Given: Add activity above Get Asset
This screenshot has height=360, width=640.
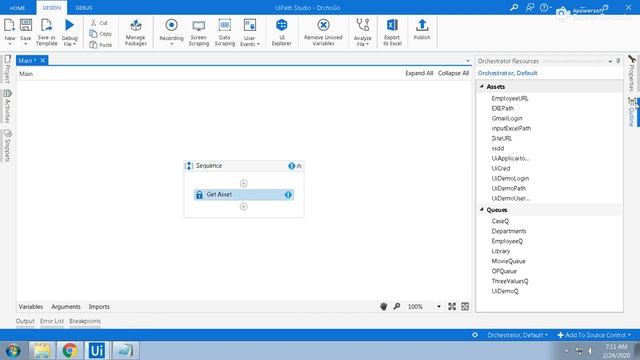Looking at the screenshot, I should point(244,183).
